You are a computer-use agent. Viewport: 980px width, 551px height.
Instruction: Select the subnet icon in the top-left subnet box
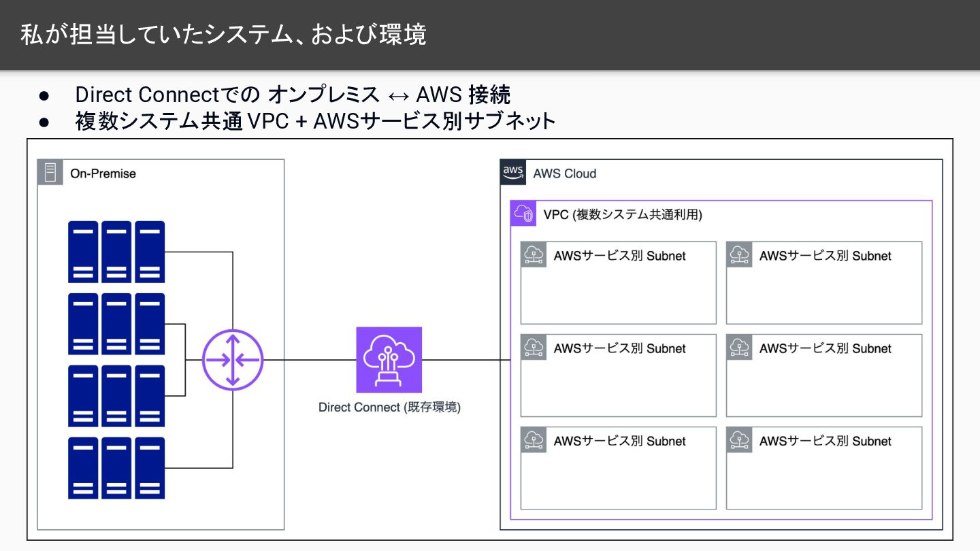click(x=534, y=255)
